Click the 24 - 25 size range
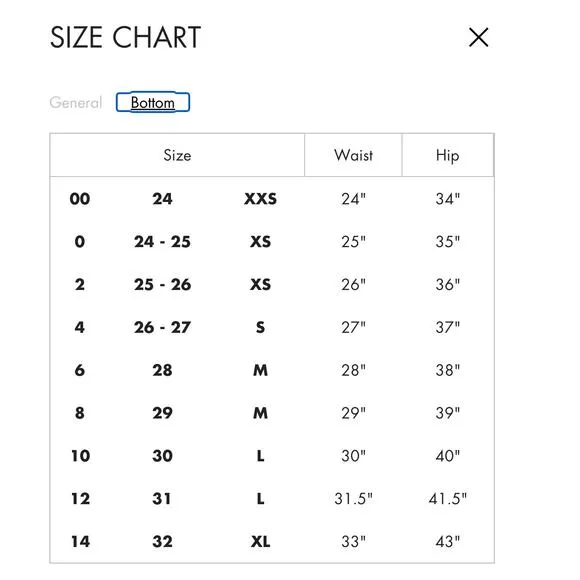580x580 pixels. (x=162, y=242)
